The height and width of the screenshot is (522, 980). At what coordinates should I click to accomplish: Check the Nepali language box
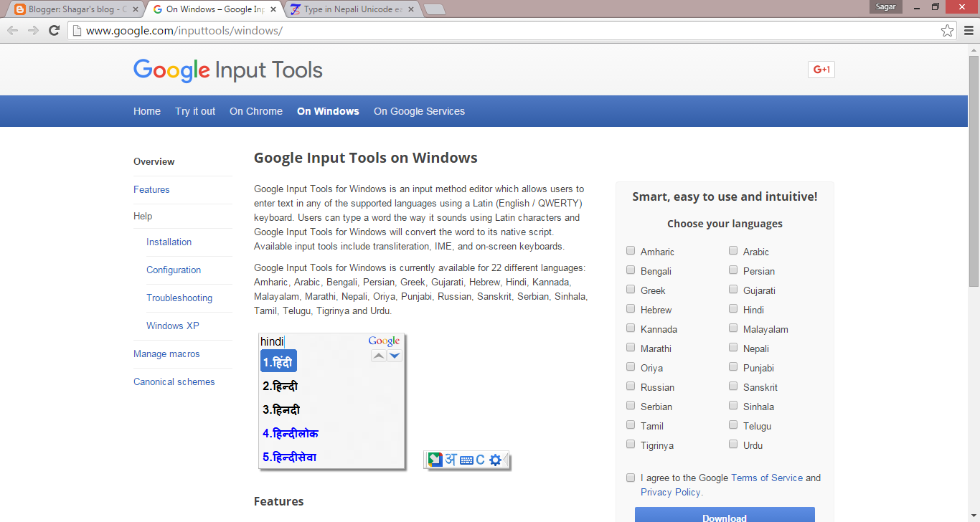pos(732,347)
